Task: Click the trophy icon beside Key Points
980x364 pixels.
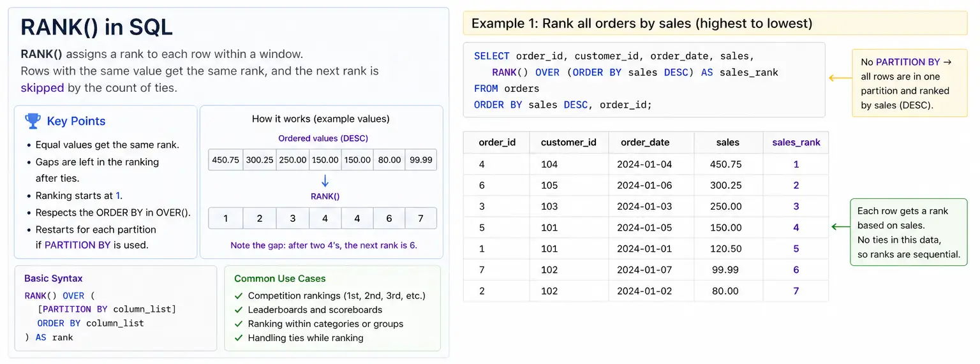Action: [x=32, y=121]
